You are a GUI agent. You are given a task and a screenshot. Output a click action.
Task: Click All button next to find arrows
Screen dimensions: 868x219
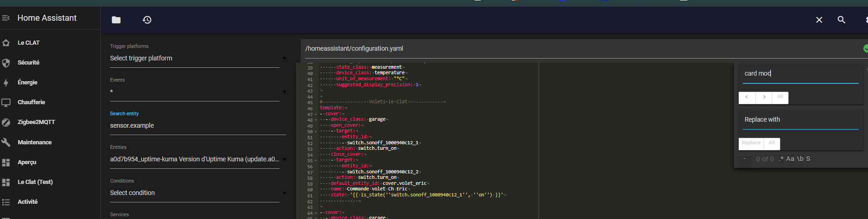point(780,97)
